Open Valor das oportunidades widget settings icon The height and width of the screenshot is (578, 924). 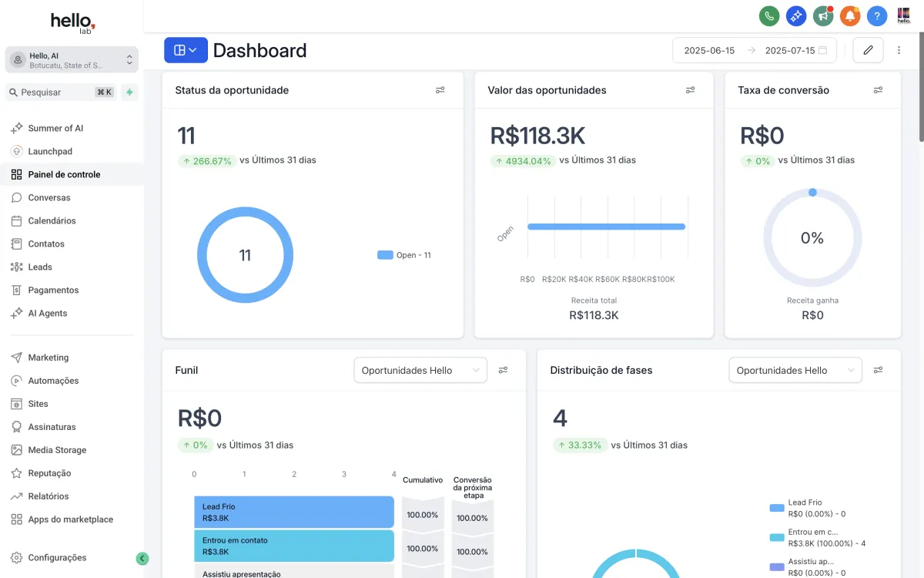coord(691,90)
